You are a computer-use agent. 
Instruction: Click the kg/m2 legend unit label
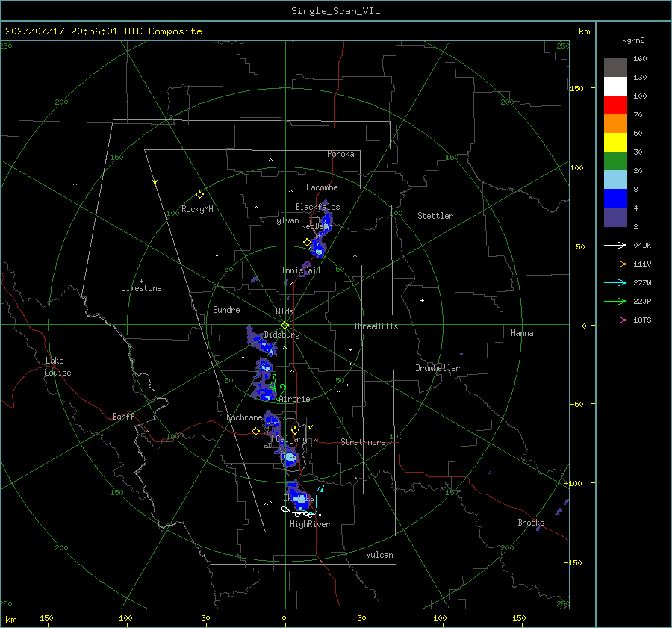pos(633,40)
